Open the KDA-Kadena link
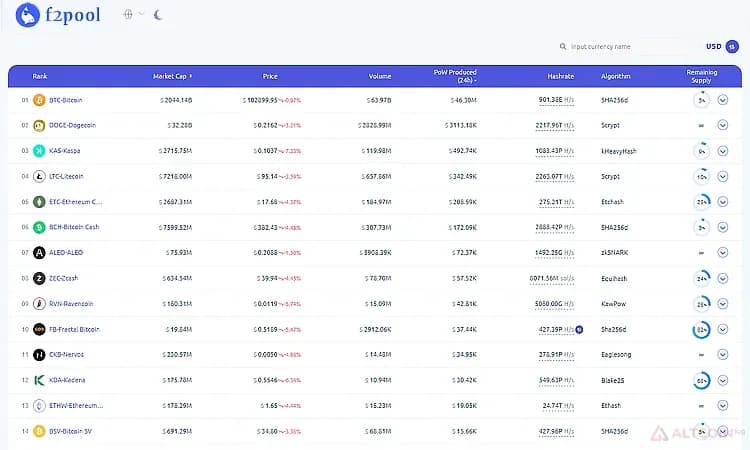 [x=67, y=380]
